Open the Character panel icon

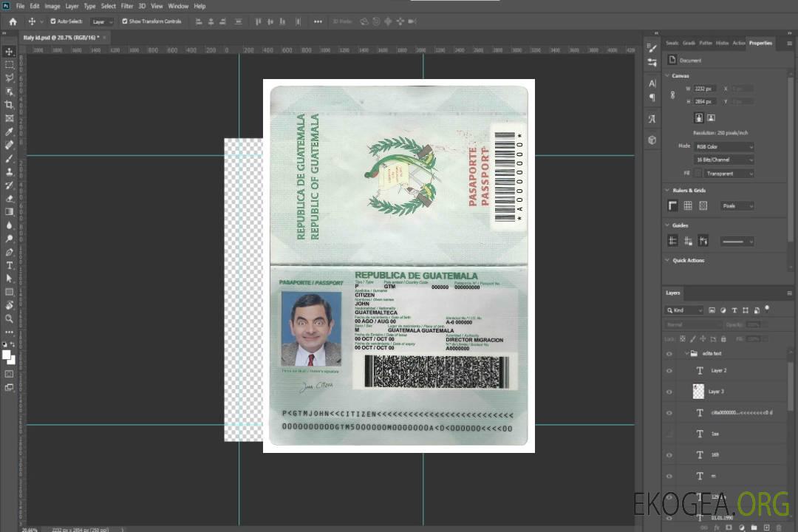(652, 83)
